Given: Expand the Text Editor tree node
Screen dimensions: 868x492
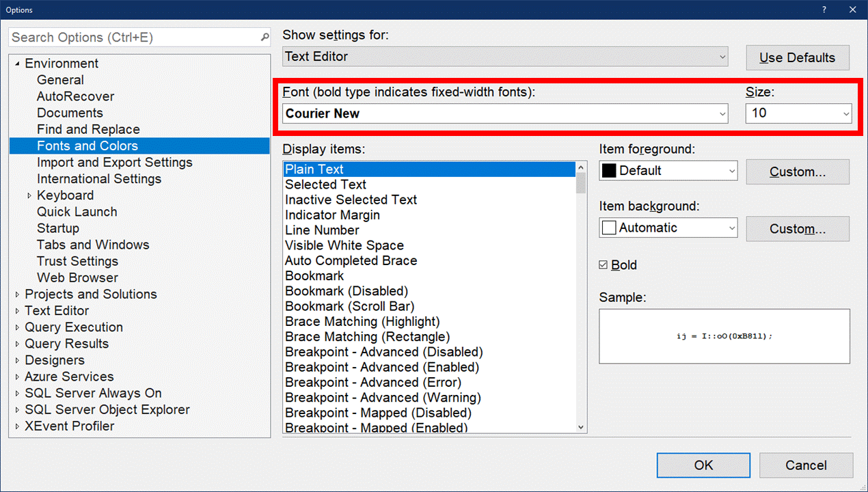Looking at the screenshot, I should tap(17, 311).
